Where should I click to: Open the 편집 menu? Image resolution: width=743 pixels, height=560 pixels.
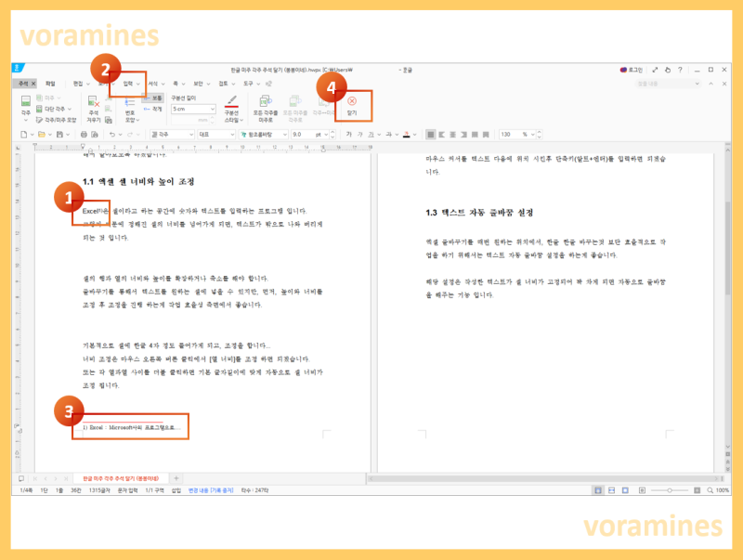point(81,84)
